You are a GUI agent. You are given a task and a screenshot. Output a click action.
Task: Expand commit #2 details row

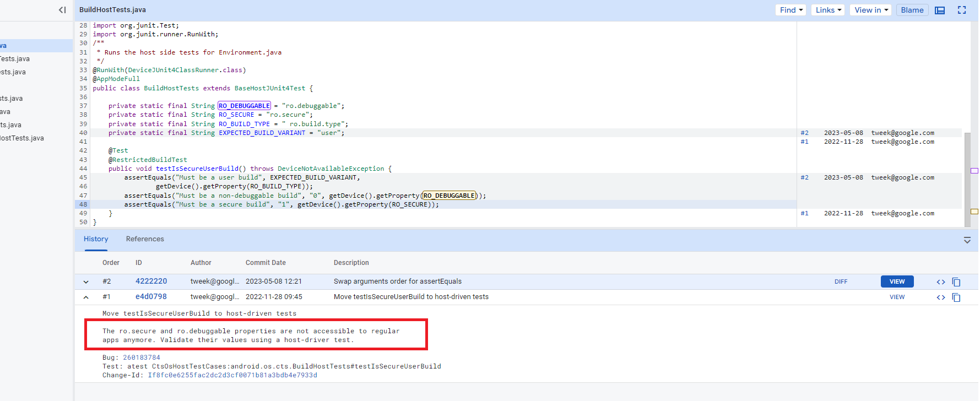(86, 282)
